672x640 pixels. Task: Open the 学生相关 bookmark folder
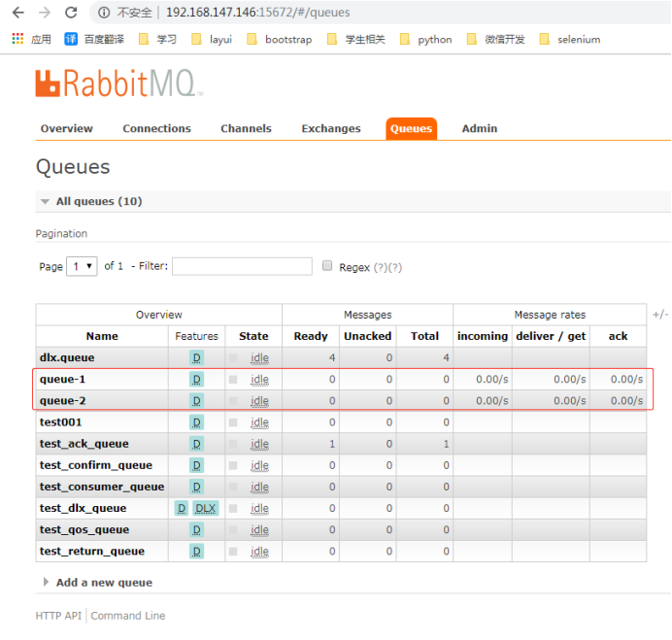[x=356, y=40]
